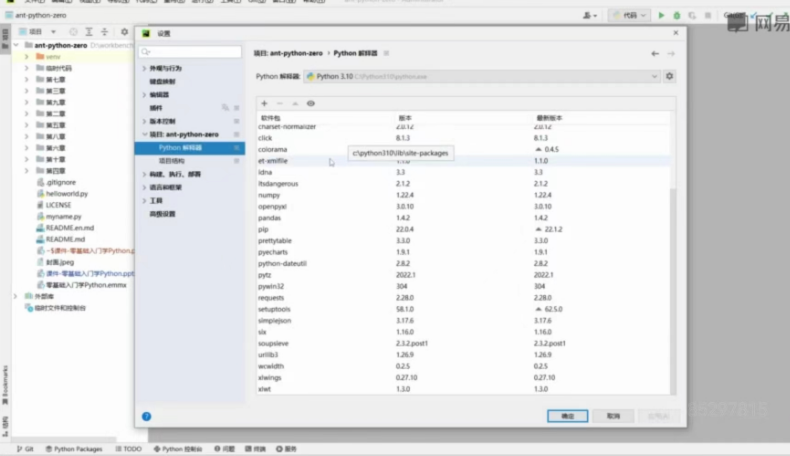
Task: Click the translate icon on plugins row
Action: click(x=225, y=108)
